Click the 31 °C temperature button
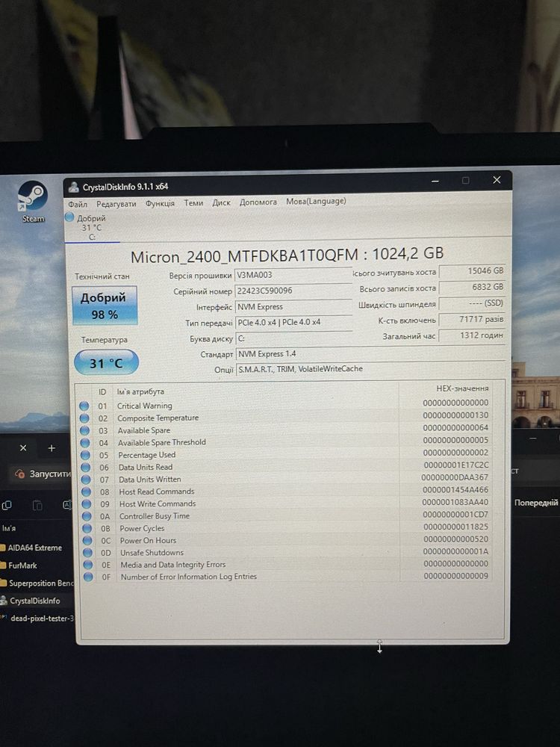The width and height of the screenshot is (560, 747). [106, 363]
